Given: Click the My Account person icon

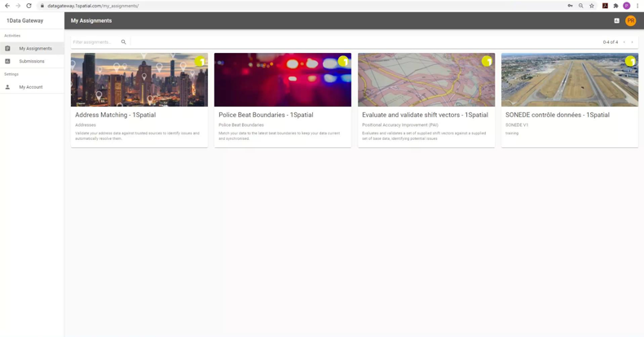Looking at the screenshot, I should tap(7, 87).
